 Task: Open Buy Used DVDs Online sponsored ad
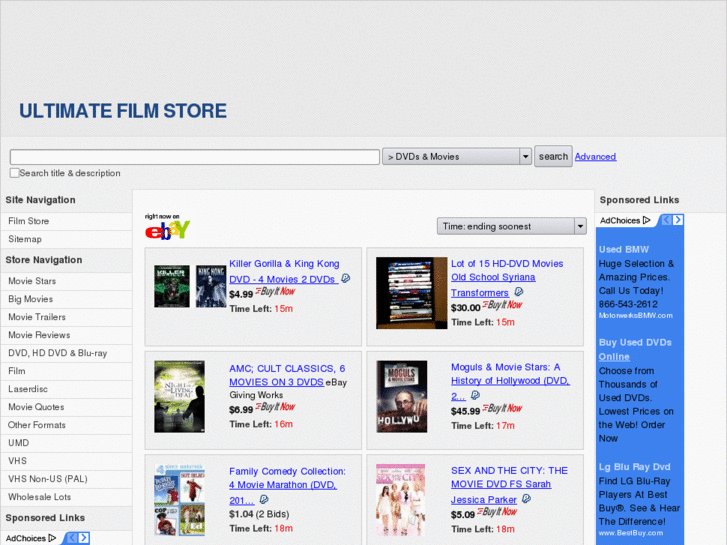635,350
